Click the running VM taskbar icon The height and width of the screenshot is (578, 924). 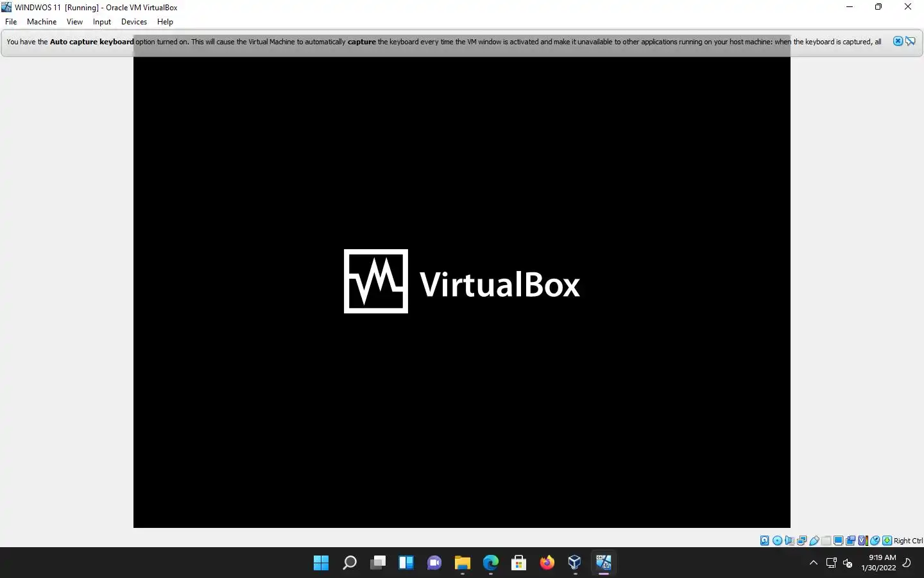[603, 563]
